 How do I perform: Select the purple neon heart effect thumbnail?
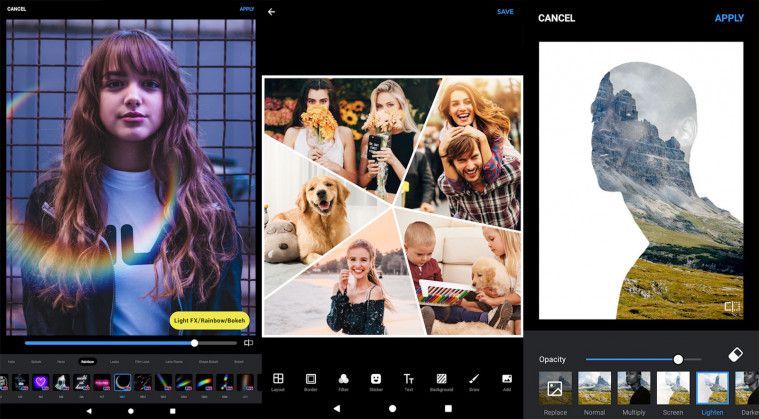tap(41, 382)
